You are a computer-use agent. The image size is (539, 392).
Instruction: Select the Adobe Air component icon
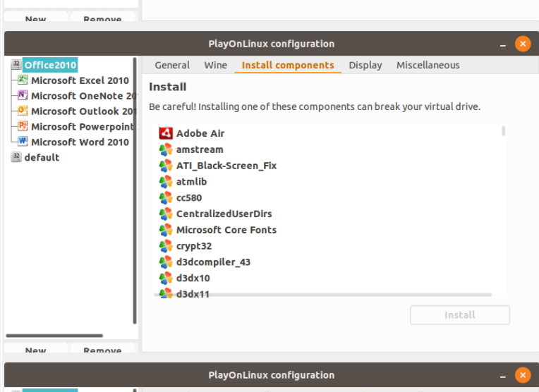(x=166, y=133)
